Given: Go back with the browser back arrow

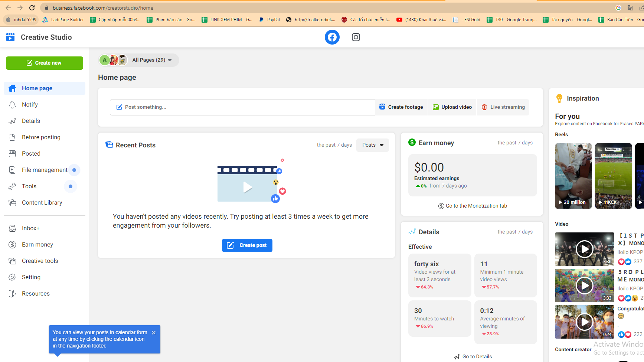Looking at the screenshot, I should point(8,8).
